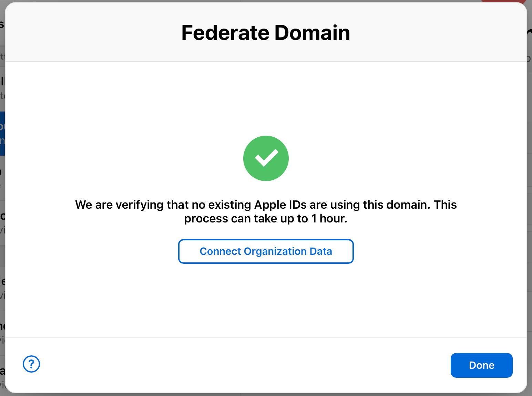Click the Federate Domain dialog title

tap(266, 33)
